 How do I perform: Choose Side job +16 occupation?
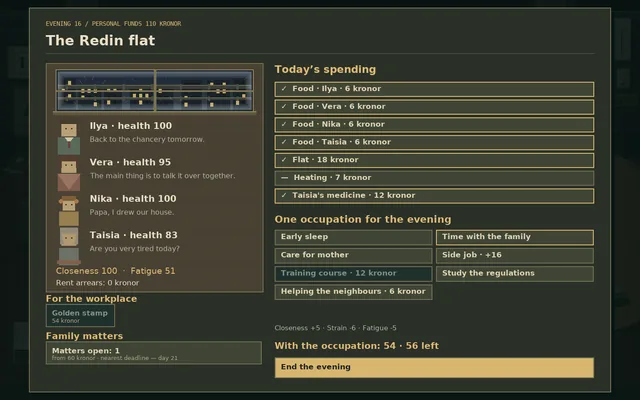coord(515,256)
